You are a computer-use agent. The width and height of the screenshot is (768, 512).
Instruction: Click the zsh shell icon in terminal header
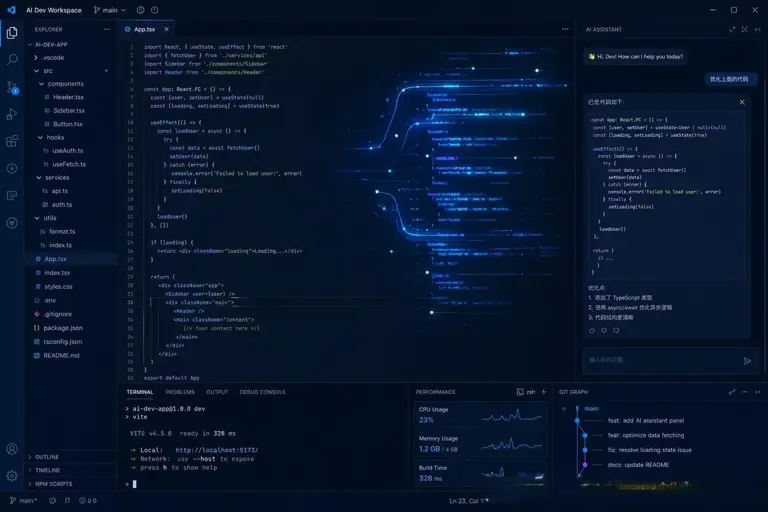520,392
